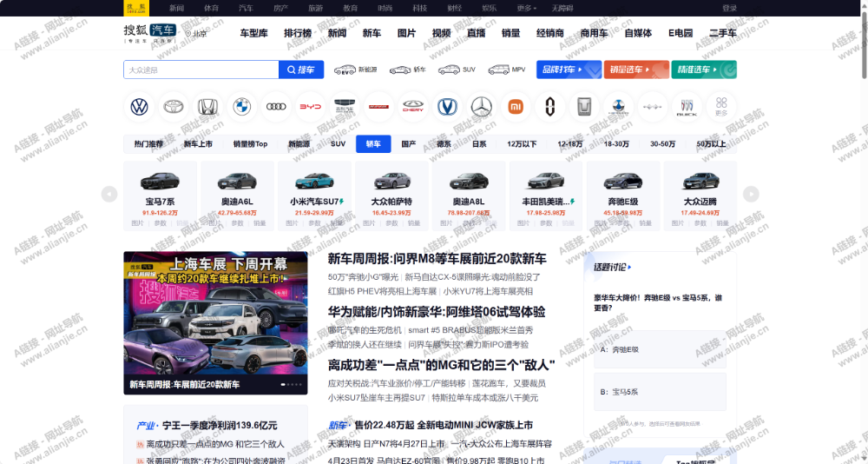Click the BYD brand logo

[x=311, y=106]
